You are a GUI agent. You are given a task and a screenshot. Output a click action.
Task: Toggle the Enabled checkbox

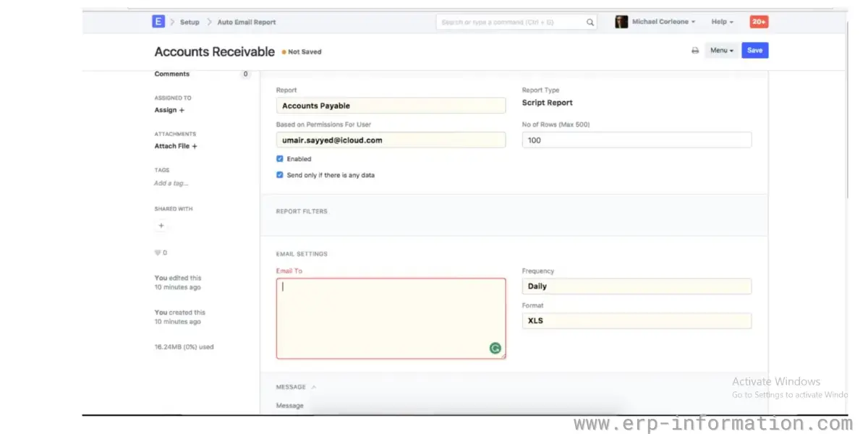pyautogui.click(x=280, y=158)
